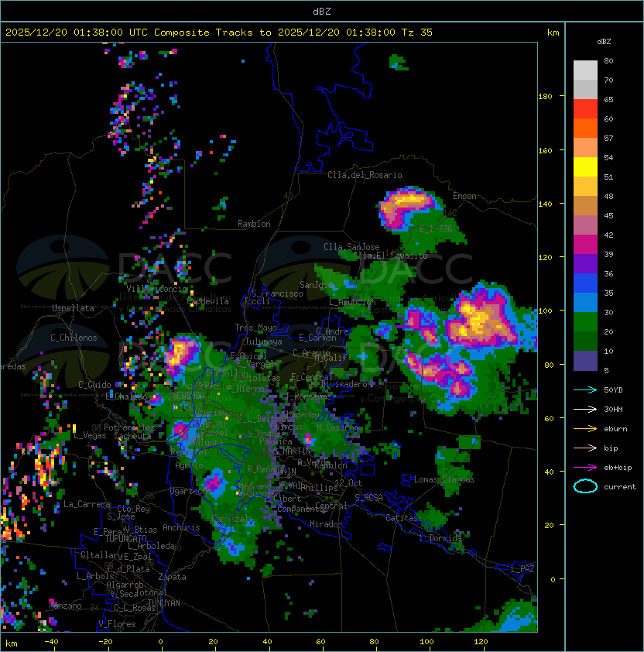The width and height of the screenshot is (644, 652).
Task: Click the 'V_Flores' place label
Action: tap(117, 624)
